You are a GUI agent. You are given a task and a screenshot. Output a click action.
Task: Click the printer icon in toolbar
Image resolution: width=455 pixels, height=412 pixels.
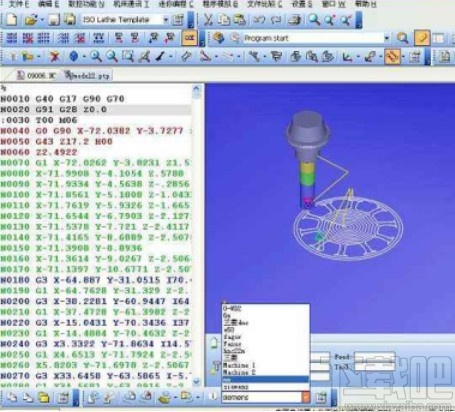click(x=295, y=20)
